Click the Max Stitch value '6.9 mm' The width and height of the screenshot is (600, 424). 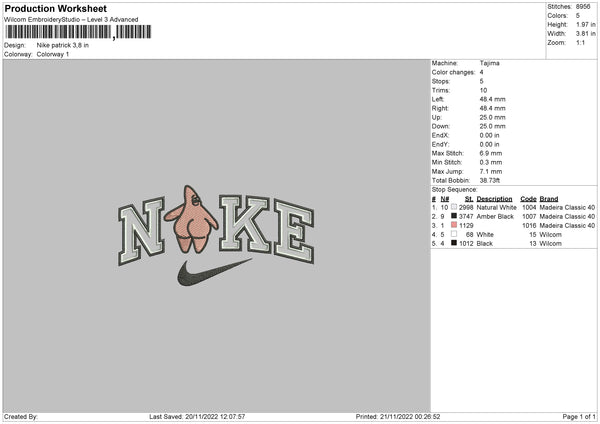click(x=491, y=153)
